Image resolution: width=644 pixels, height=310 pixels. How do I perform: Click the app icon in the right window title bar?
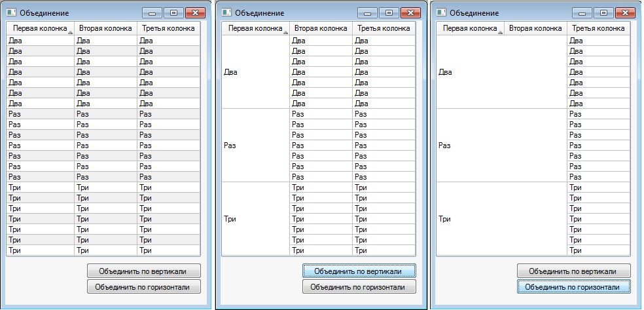point(441,12)
